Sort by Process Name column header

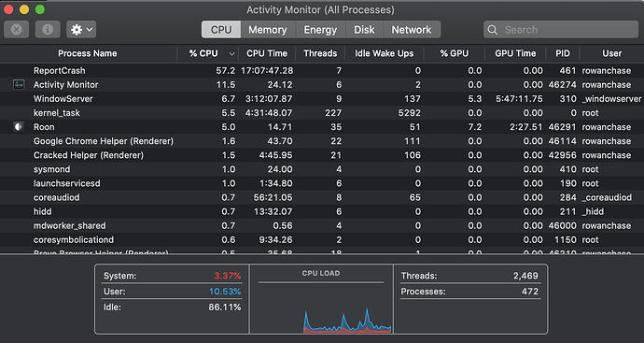[x=88, y=53]
